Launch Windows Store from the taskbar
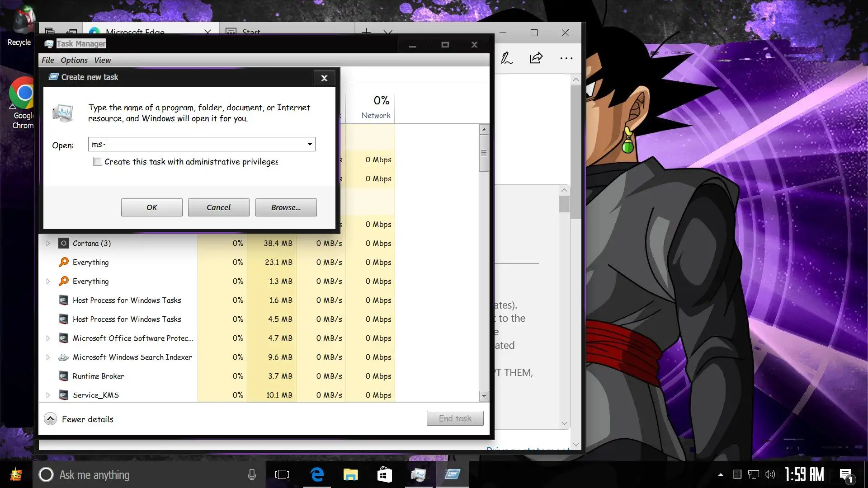868x488 pixels. click(x=384, y=474)
